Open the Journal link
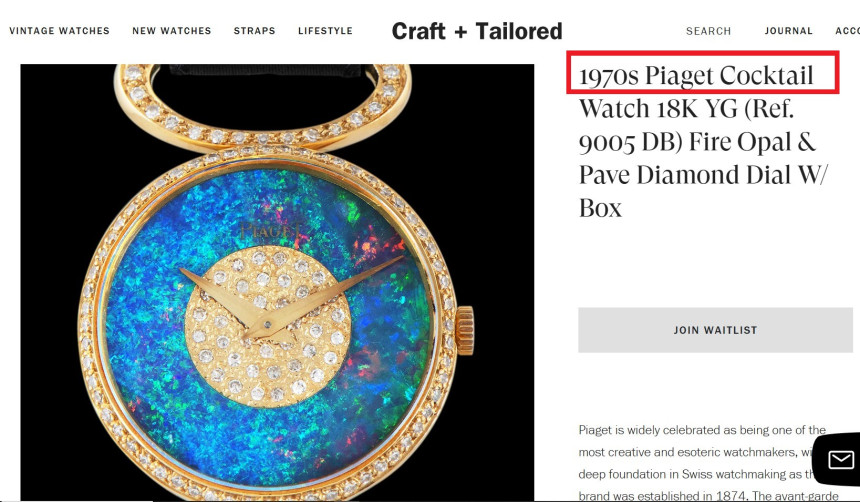The width and height of the screenshot is (860, 502). pos(789,31)
